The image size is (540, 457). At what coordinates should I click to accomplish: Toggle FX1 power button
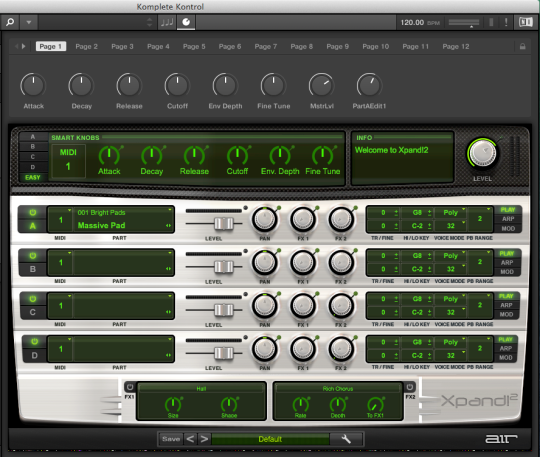[x=129, y=387]
